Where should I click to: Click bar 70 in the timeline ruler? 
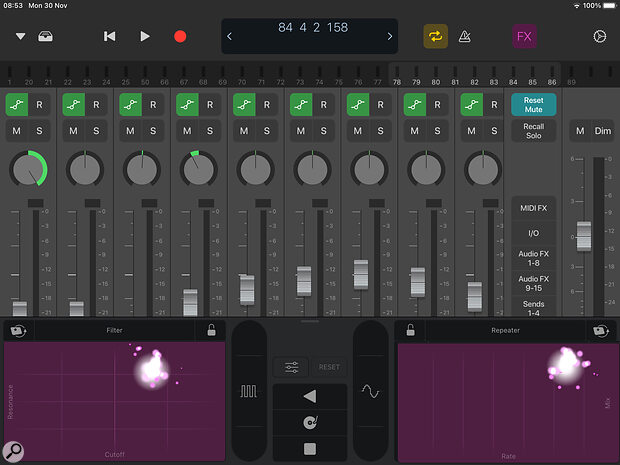pos(242,82)
